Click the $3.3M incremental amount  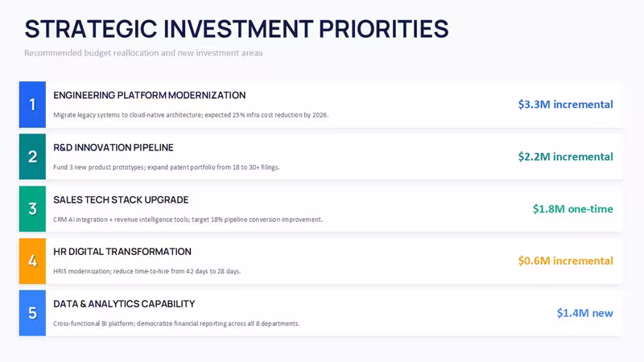pos(566,105)
